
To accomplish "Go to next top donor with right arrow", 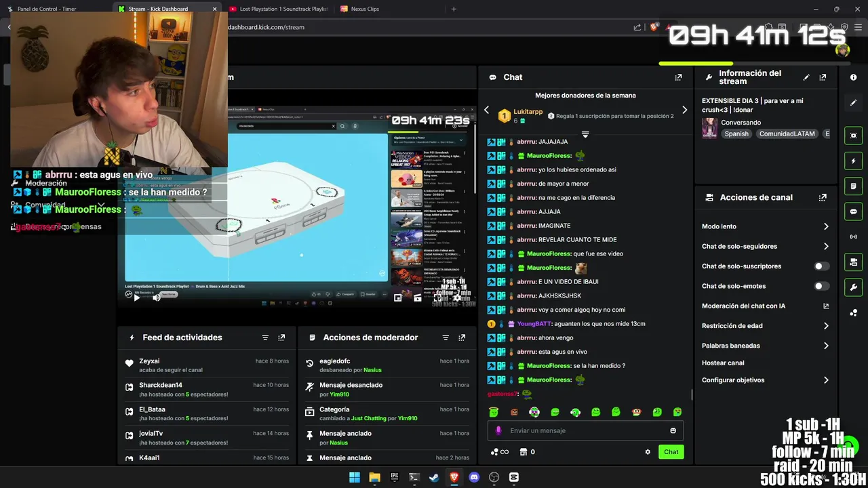I will click(x=684, y=110).
